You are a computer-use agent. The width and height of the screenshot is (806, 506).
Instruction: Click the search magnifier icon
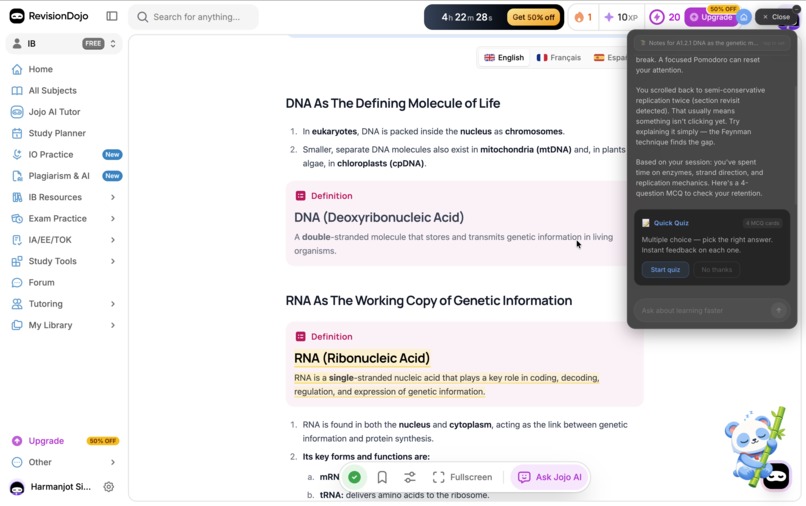pyautogui.click(x=142, y=17)
